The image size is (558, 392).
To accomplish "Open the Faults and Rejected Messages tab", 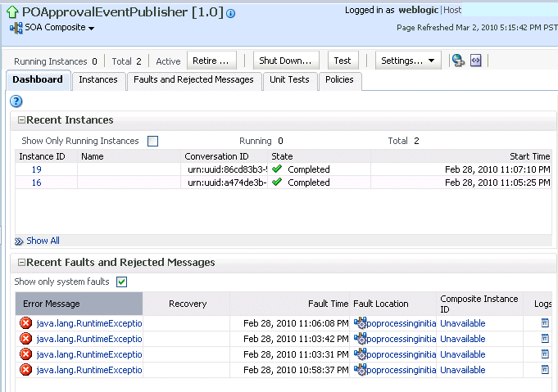I will pos(193,80).
